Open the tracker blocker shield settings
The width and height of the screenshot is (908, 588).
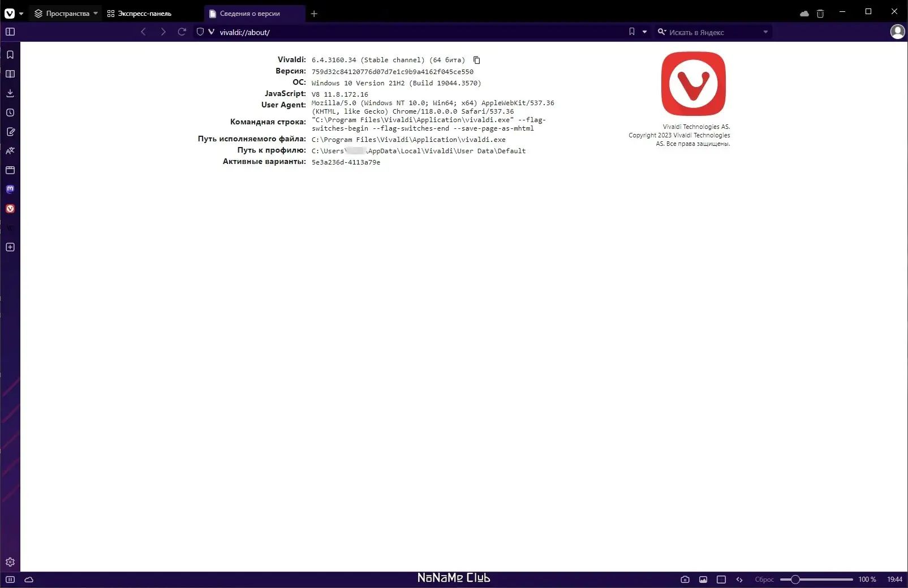coord(200,32)
